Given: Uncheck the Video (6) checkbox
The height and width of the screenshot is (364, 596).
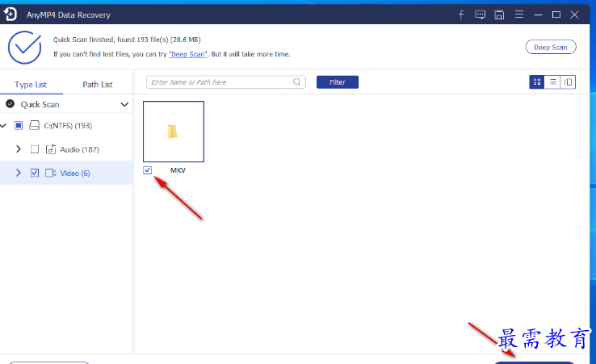Looking at the screenshot, I should coord(35,173).
